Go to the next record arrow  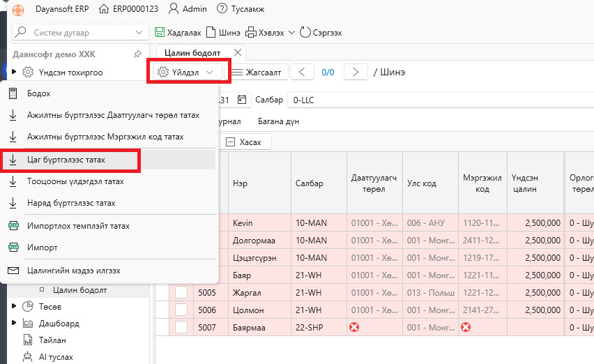coord(356,72)
